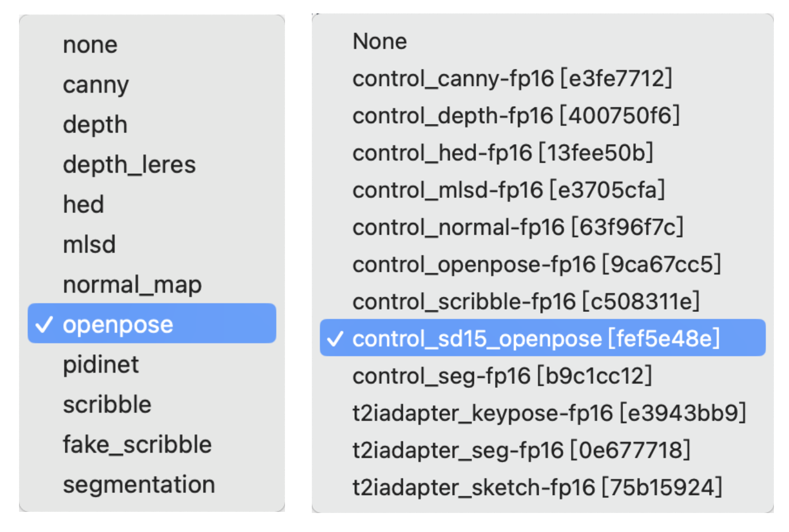This screenshot has width=789, height=532.
Task: Select normal_map preprocessor
Action: [x=132, y=284]
